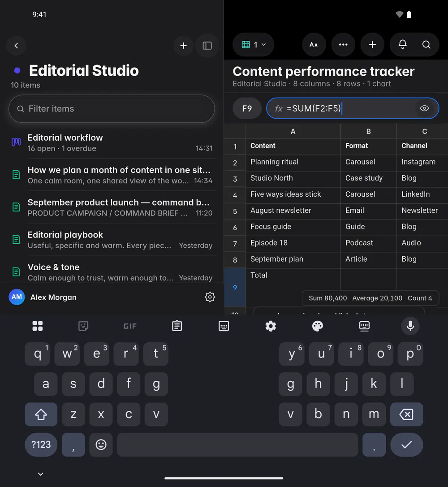Tap the back arrow in Editorial Studio
This screenshot has height=487, width=448.
pyautogui.click(x=16, y=46)
